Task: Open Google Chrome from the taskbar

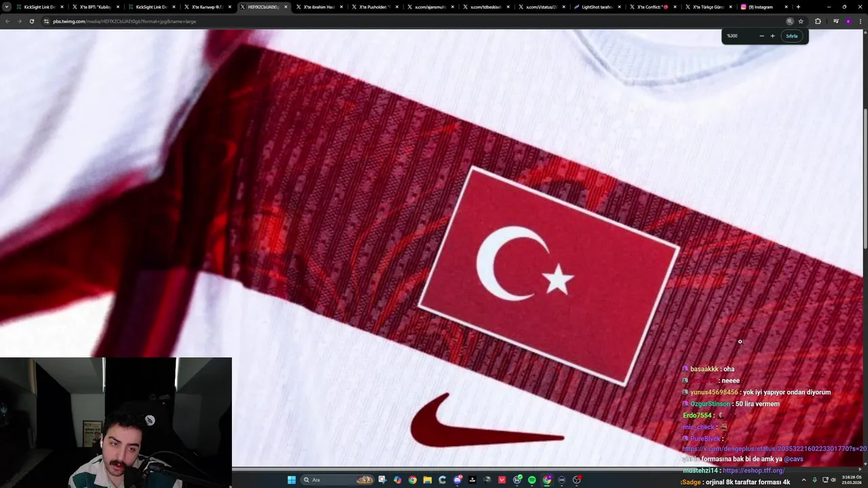Action: click(412, 480)
